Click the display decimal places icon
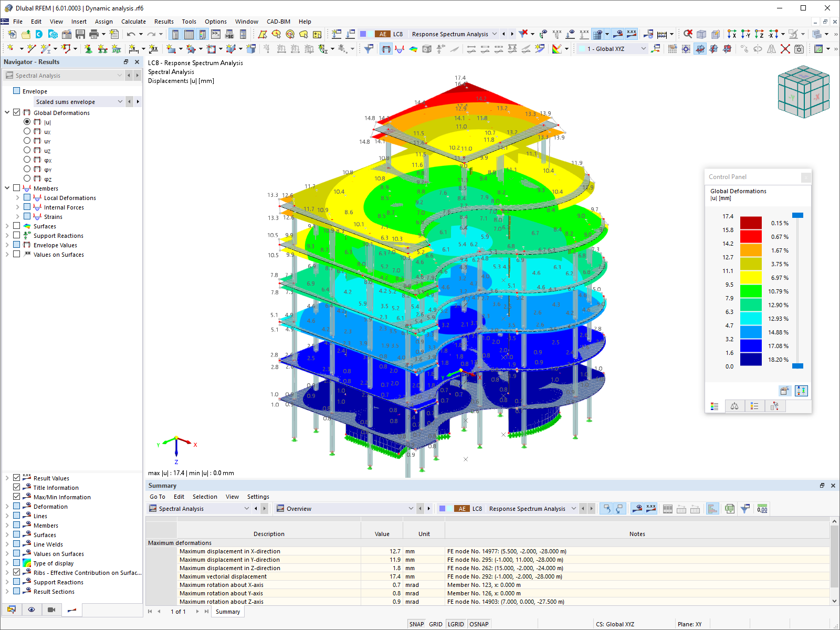 (762, 508)
